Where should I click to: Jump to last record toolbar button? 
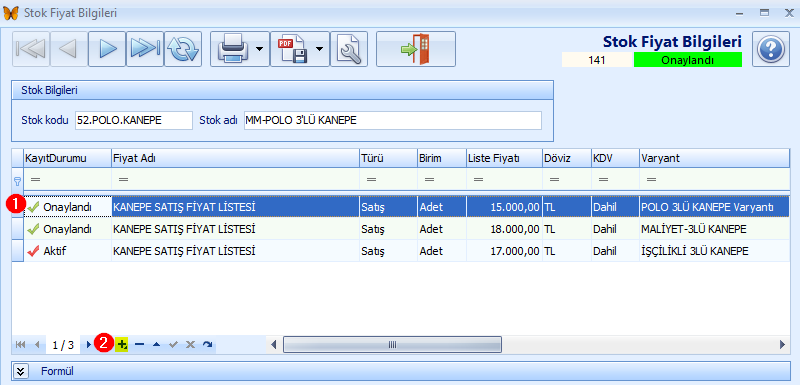click(145, 49)
